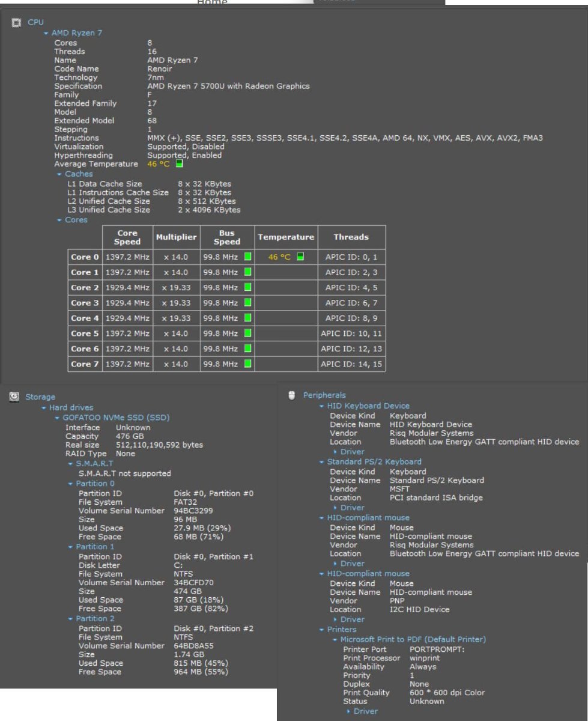
Task: Click Core 4 bus speed green square
Action: point(247,318)
